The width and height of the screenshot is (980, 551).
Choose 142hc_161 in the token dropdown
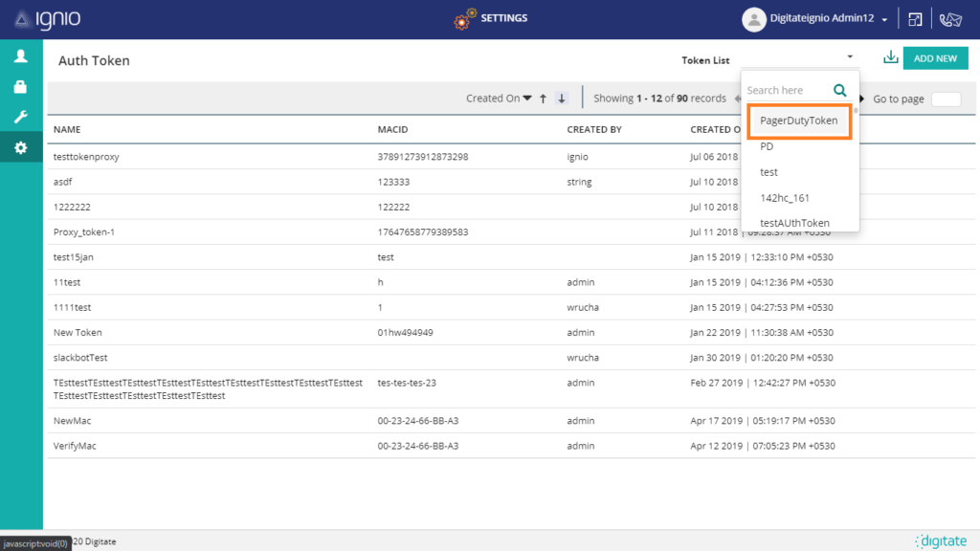[x=784, y=198]
